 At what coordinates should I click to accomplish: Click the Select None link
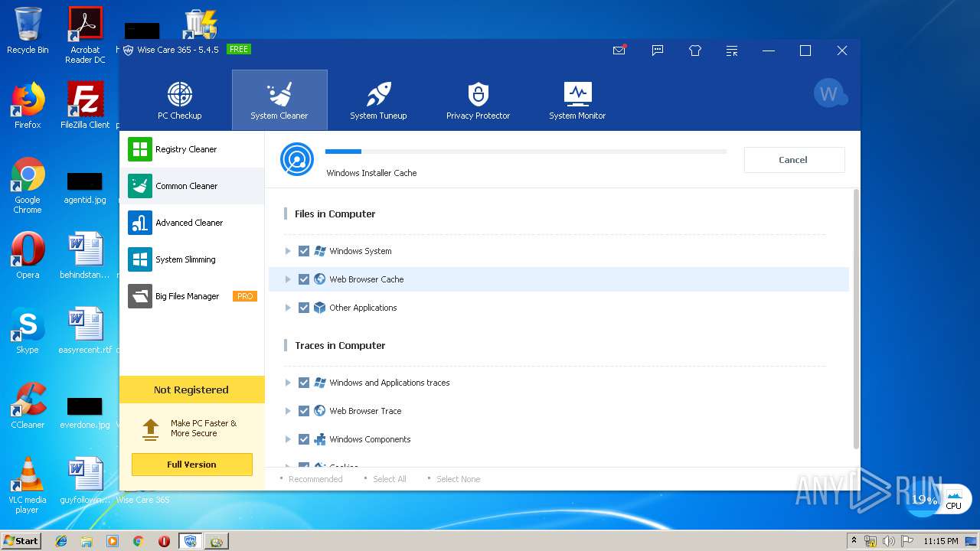[458, 479]
